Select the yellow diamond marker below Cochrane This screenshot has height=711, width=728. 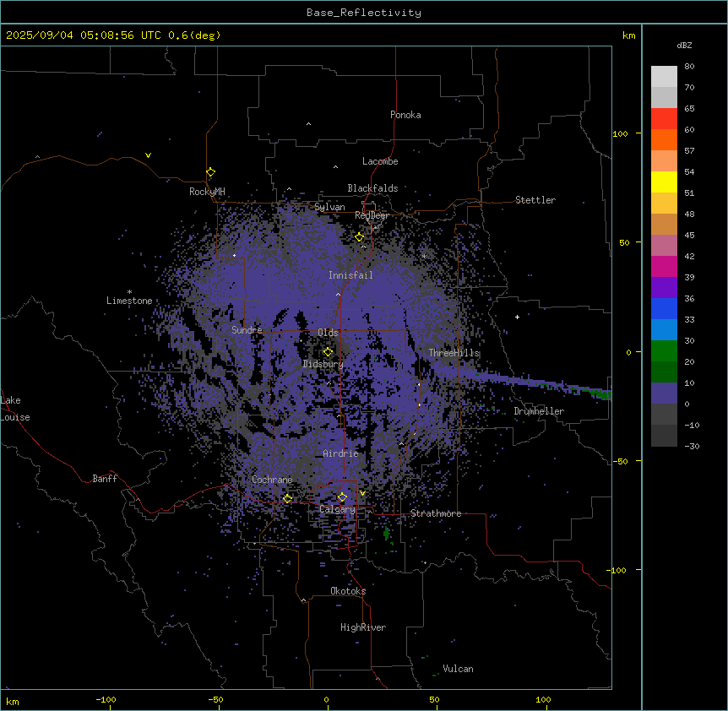tap(287, 498)
